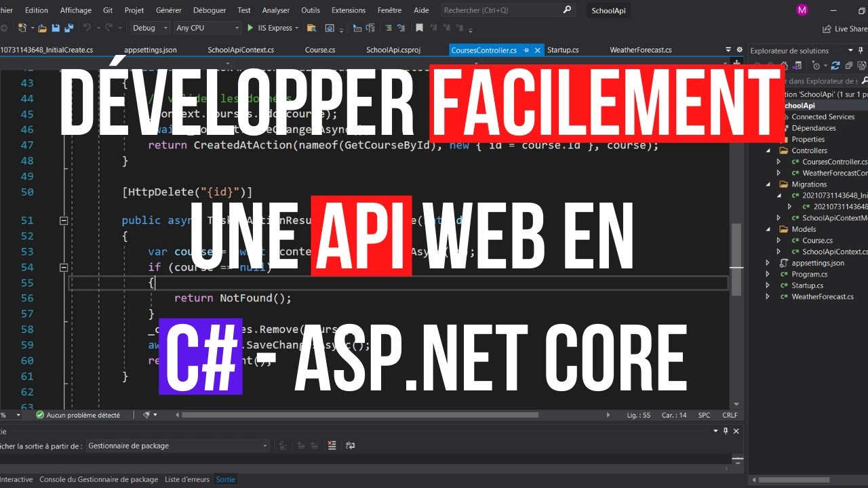Click the Save floppy disk icon
Image resolution: width=868 pixels, height=488 pixels.
(x=56, y=28)
